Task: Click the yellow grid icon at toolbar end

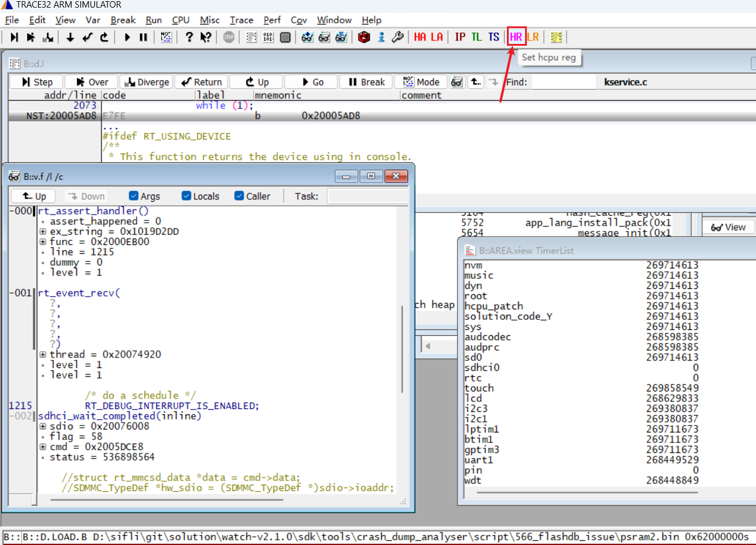Action: coord(556,37)
